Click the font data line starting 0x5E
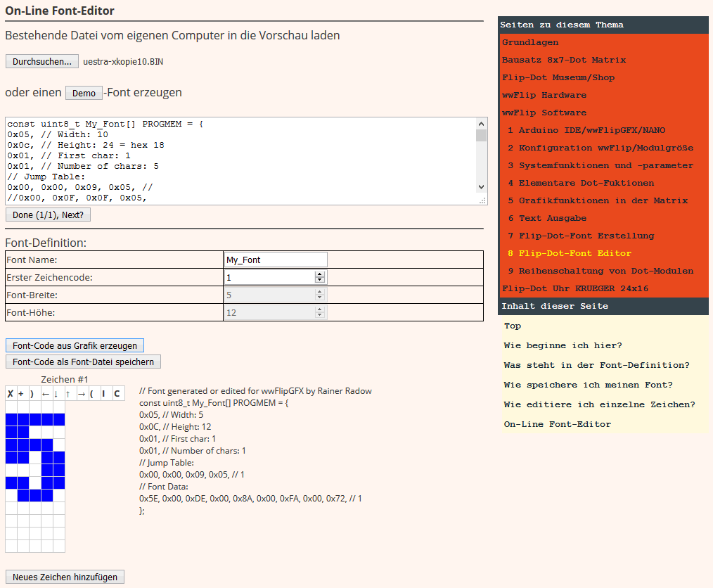The height and width of the screenshot is (588, 713). pos(250,499)
